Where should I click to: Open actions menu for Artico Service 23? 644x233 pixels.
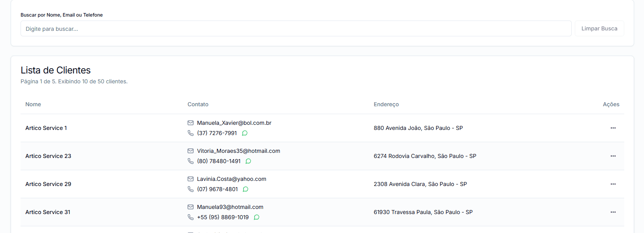[x=613, y=156]
